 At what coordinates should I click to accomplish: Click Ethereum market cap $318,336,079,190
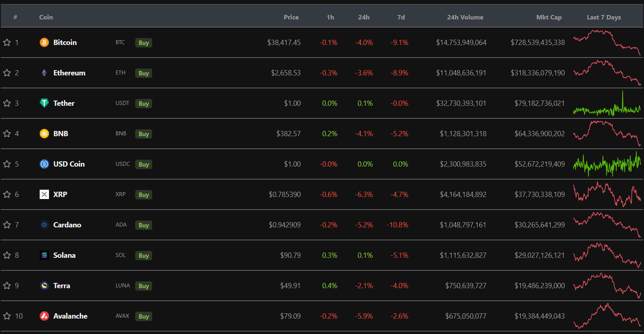(x=538, y=73)
